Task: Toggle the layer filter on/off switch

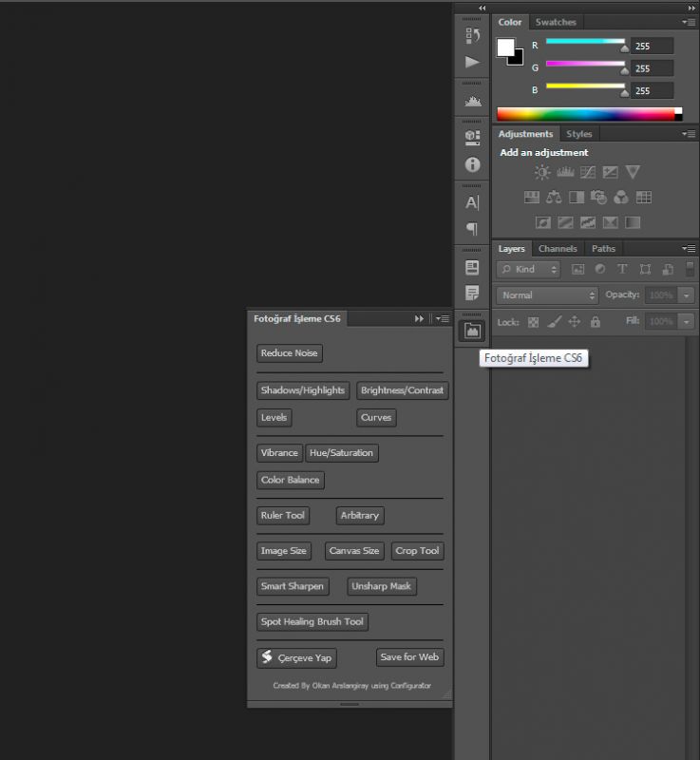Action: tap(690, 269)
